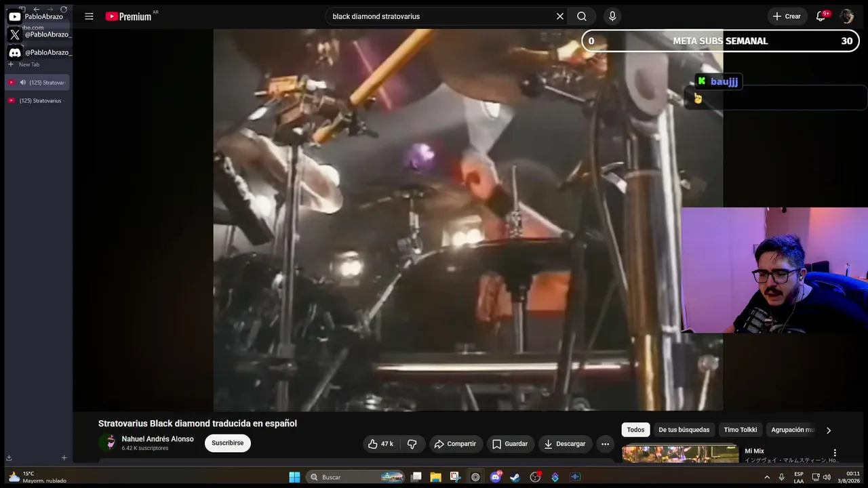This screenshot has height=488, width=868.
Task: Open YouTube notifications bell
Action: pyautogui.click(x=821, y=16)
